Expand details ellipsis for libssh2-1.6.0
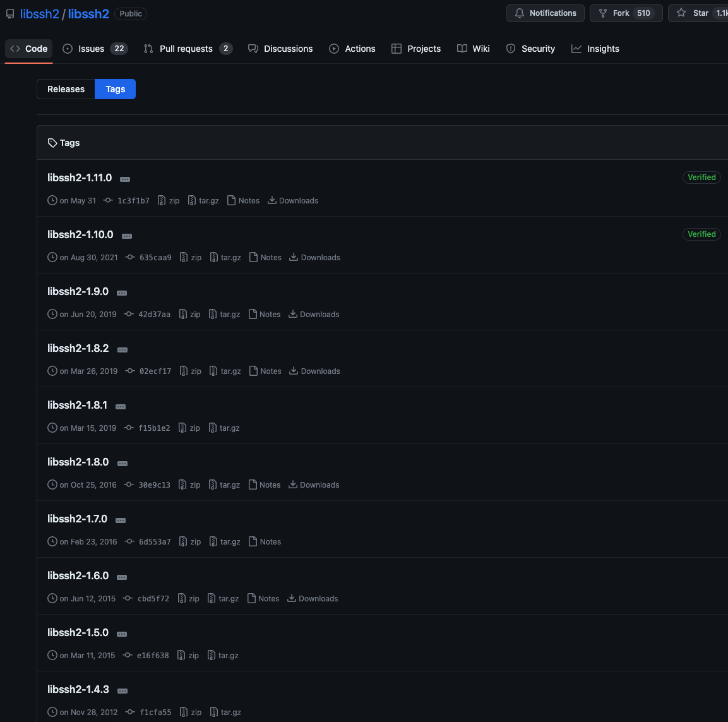The height and width of the screenshot is (722, 728). pyautogui.click(x=122, y=577)
